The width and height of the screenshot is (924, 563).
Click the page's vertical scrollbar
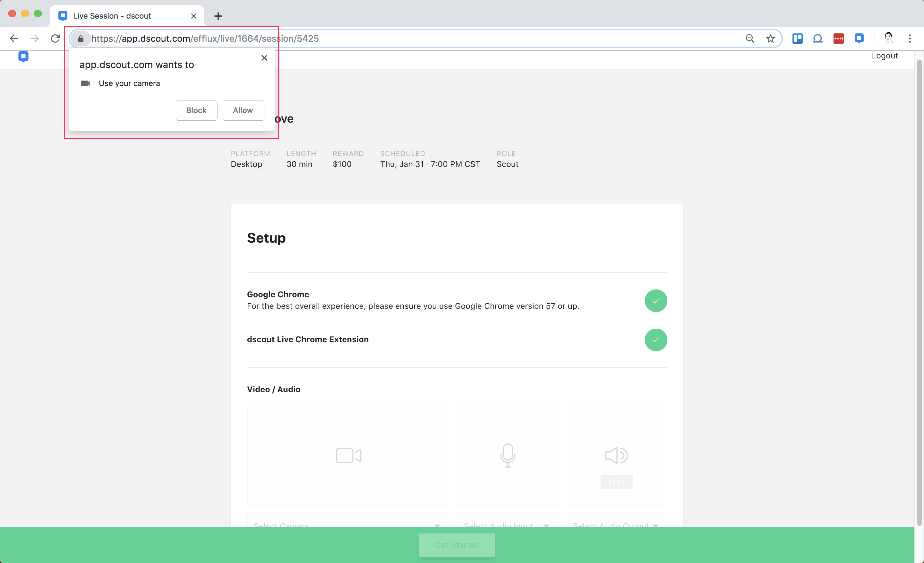(x=919, y=292)
